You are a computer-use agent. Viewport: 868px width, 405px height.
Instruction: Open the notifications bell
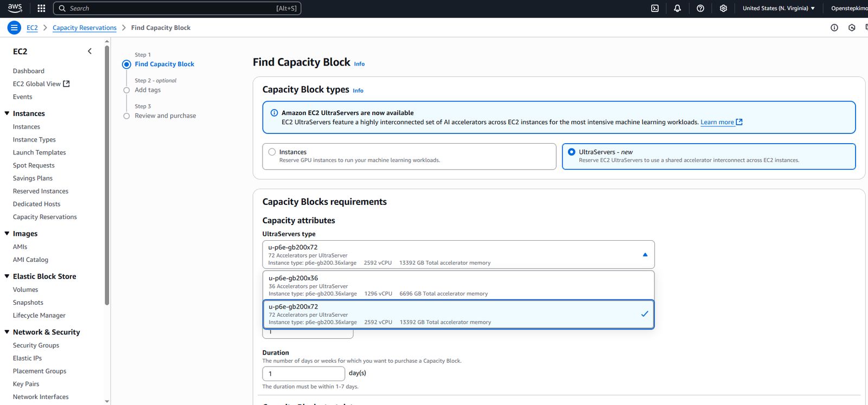[x=678, y=8]
